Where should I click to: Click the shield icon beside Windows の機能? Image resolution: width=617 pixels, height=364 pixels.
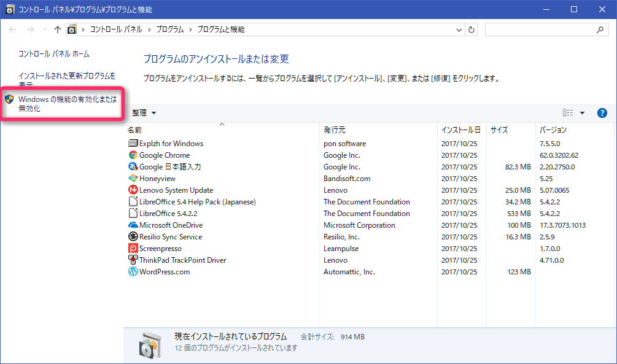click(9, 99)
